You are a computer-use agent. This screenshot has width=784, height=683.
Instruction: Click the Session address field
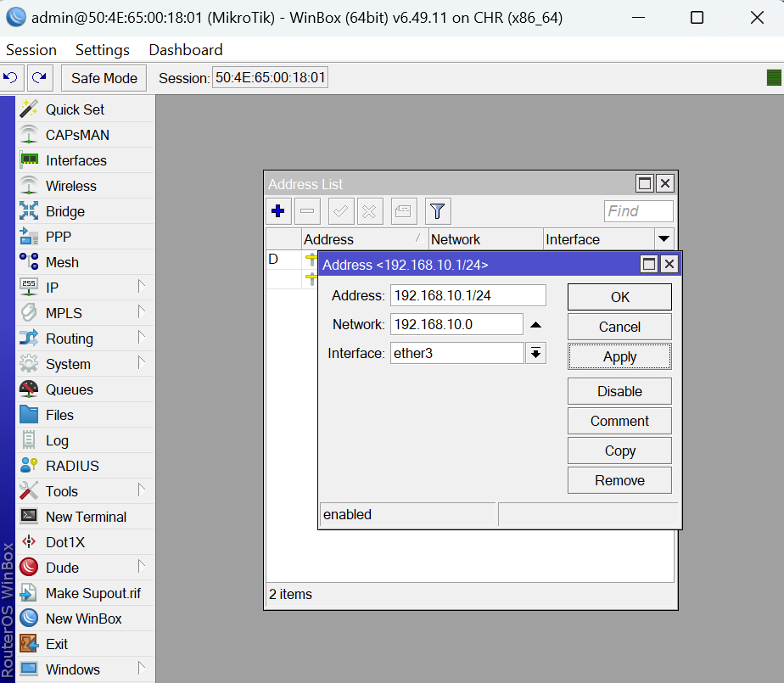(270, 77)
